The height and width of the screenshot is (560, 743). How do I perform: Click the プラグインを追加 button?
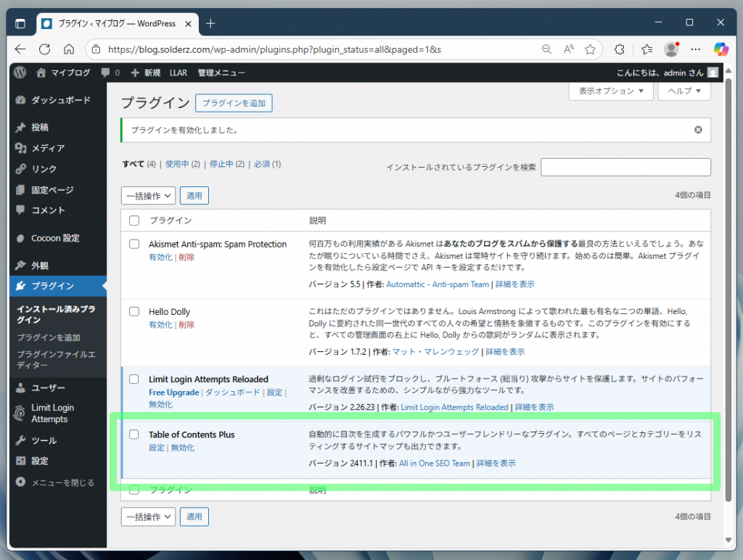[234, 102]
